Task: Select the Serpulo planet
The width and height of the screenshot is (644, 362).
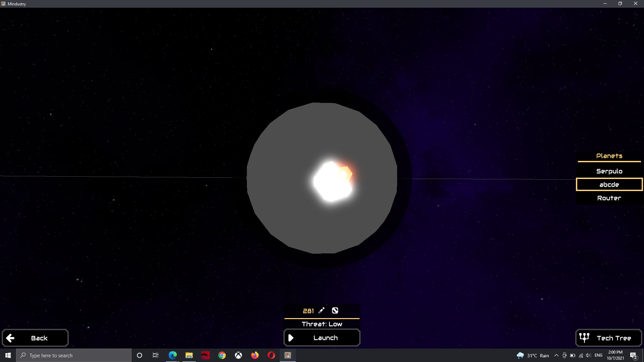Action: (609, 171)
